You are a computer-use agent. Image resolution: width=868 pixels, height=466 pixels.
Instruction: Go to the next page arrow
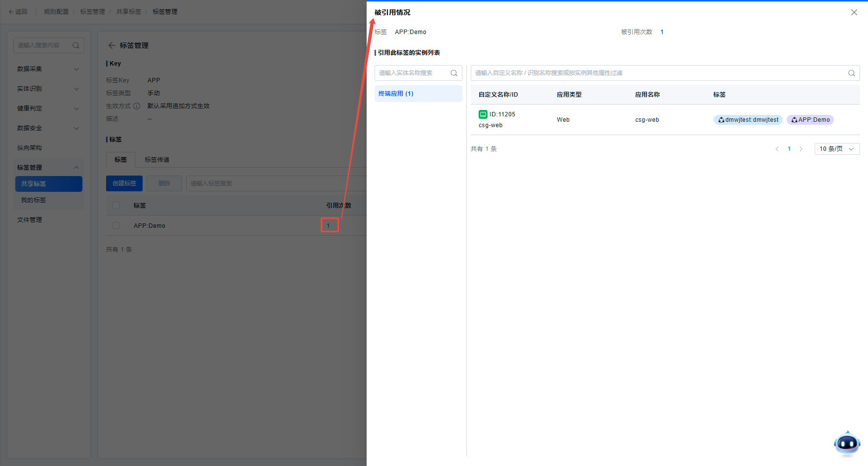[x=801, y=149]
